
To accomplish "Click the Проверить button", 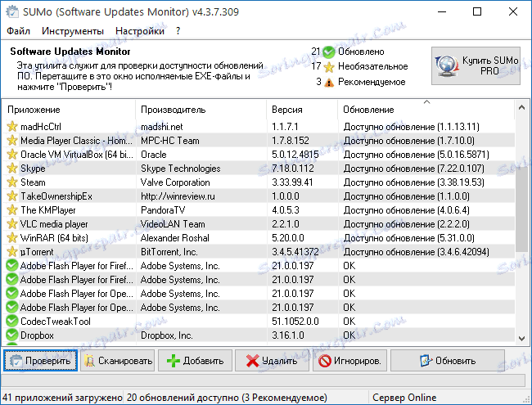I will (x=40, y=361).
